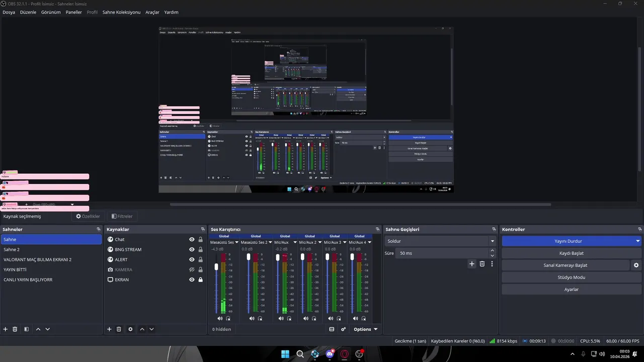
Task: Move source up with Kaynaklar up arrow
Action: (x=142, y=329)
